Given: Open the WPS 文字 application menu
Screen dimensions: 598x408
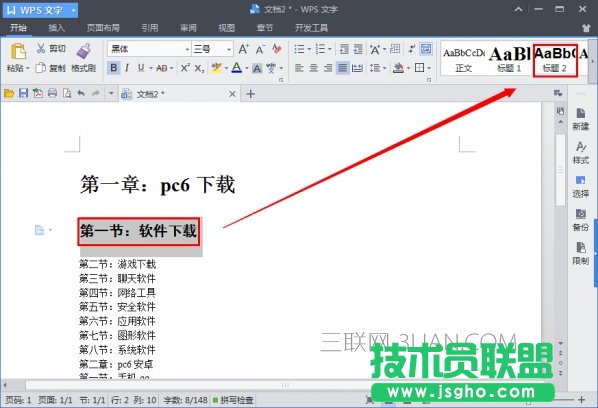Looking at the screenshot, I should click(40, 10).
